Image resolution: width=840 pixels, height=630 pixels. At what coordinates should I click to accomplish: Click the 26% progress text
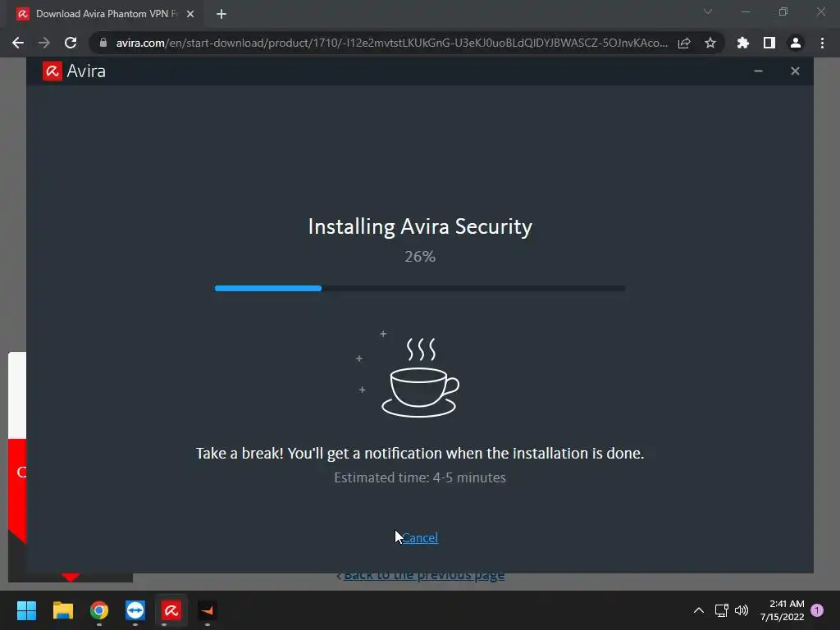click(x=420, y=257)
